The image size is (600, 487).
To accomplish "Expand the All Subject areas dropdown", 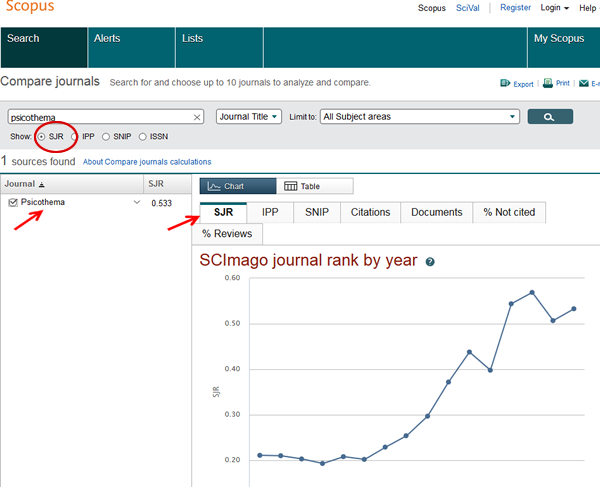I will point(420,117).
